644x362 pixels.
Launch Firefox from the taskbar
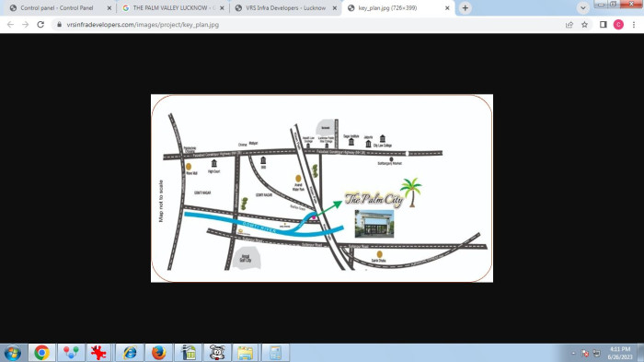pos(158,353)
